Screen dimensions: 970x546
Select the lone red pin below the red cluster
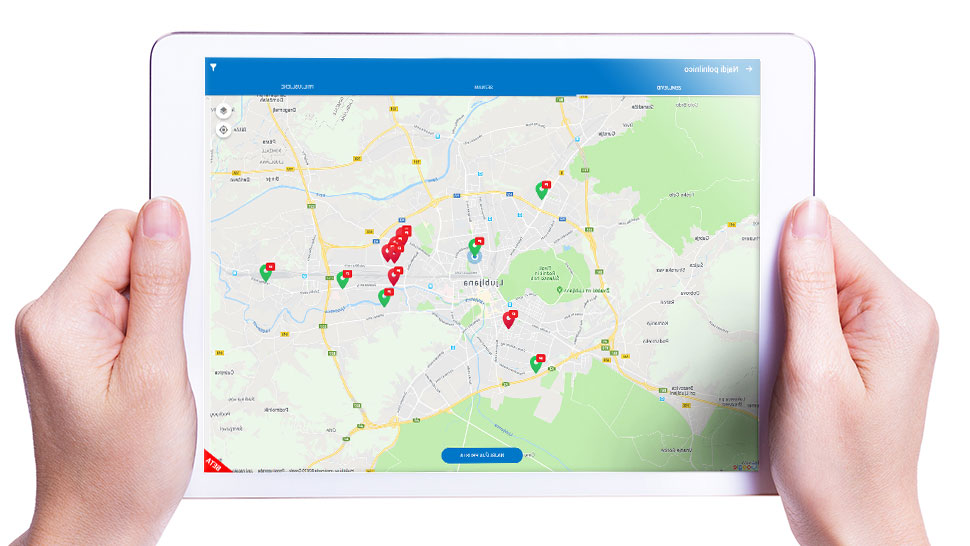[394, 275]
